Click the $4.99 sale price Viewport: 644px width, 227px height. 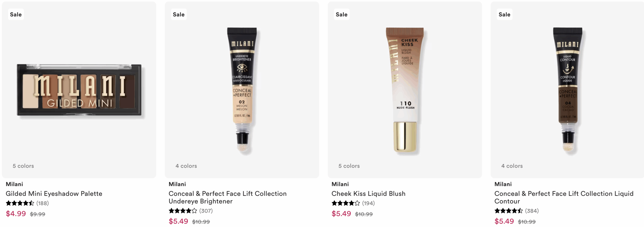16,214
